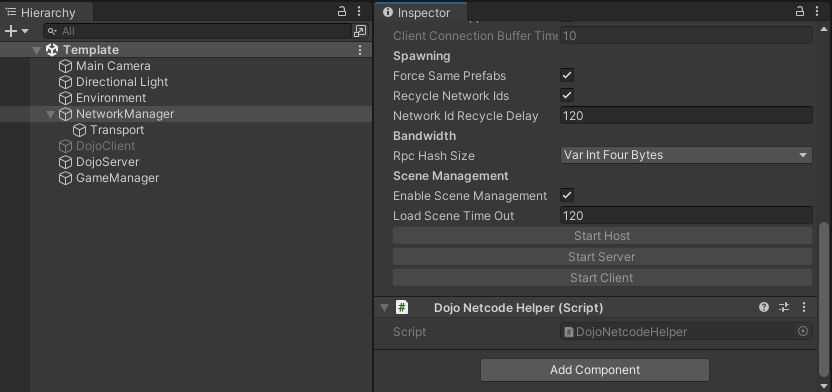Image resolution: width=832 pixels, height=392 pixels.
Task: Click the Unity logo beside Template
Action: pyautogui.click(x=52, y=50)
